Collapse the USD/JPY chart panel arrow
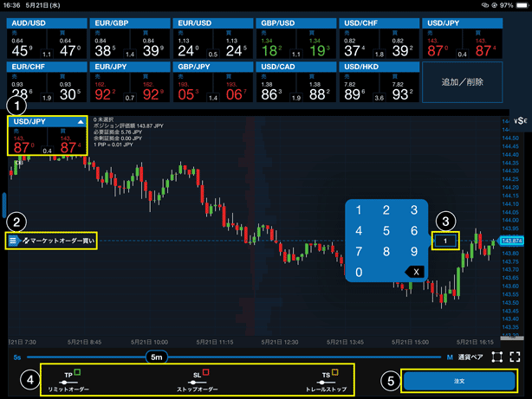The width and height of the screenshot is (532, 399). point(81,122)
